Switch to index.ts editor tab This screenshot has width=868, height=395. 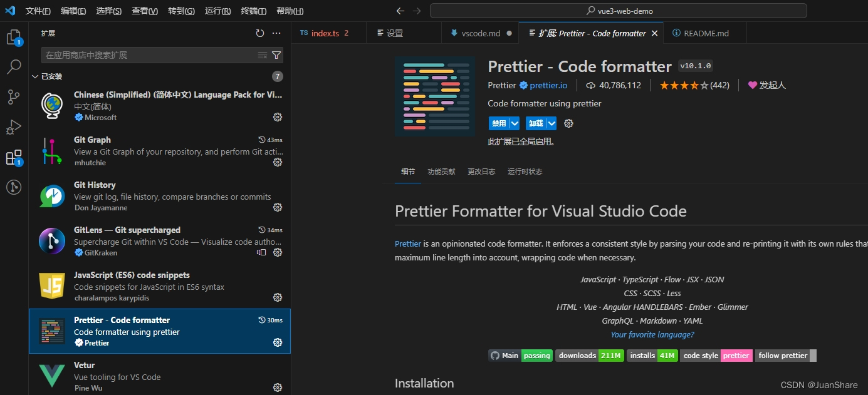329,33
